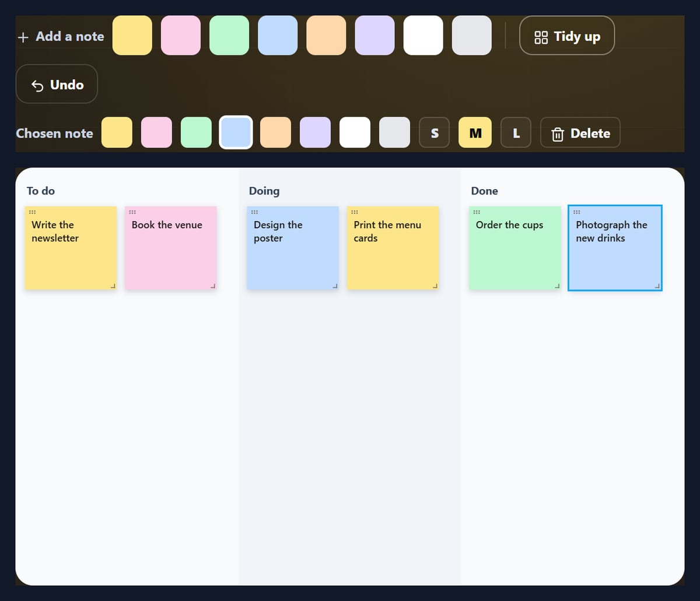Add an orange note from the top palette
This screenshot has height=601, width=700.
point(326,36)
